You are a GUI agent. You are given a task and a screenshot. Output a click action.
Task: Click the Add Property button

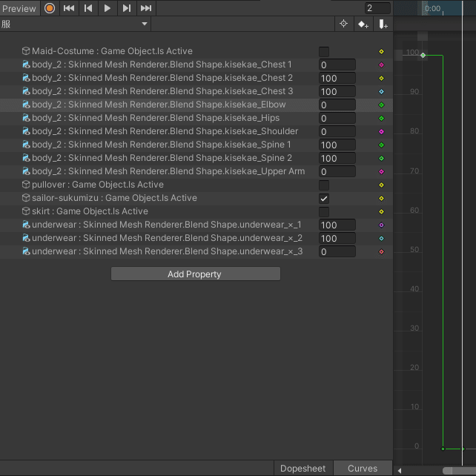pyautogui.click(x=196, y=274)
